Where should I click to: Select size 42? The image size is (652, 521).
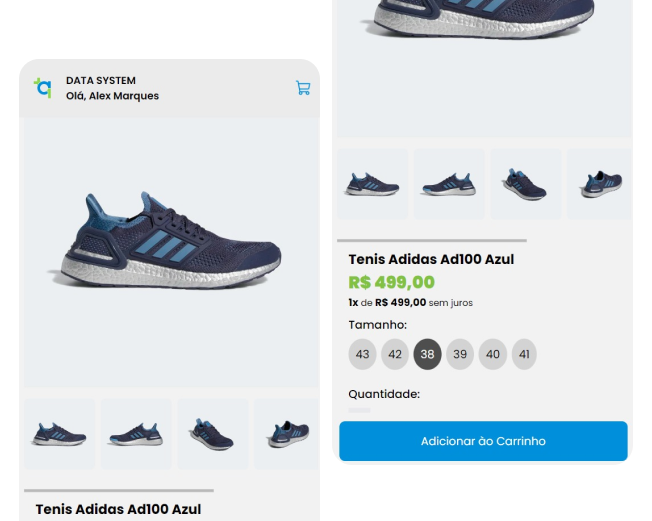tap(395, 354)
